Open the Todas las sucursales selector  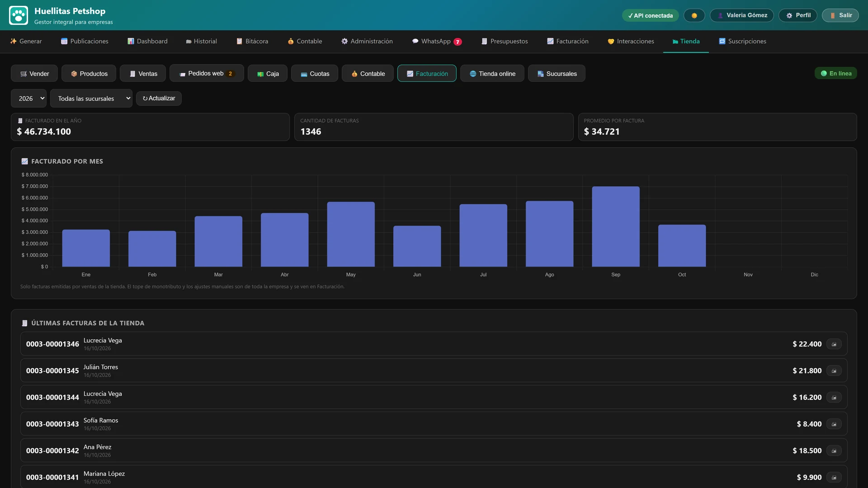(91, 99)
